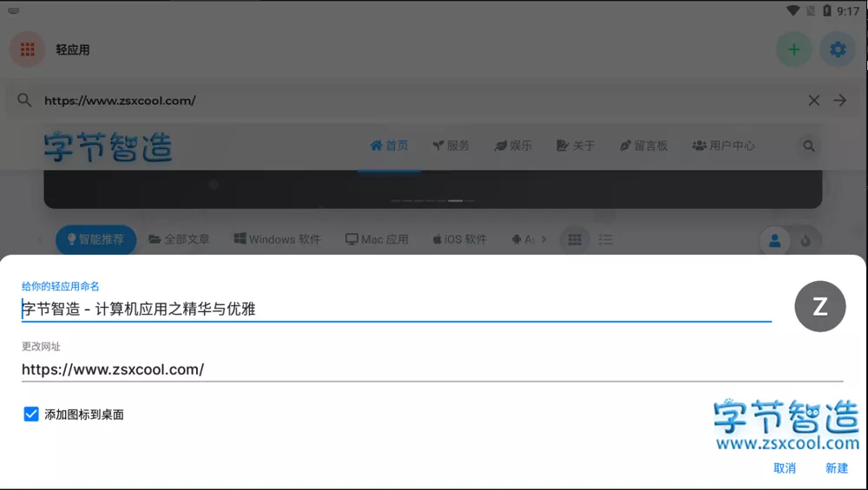Viewport: 868px width, 490px height.
Task: Click the user profile icon toggle
Action: pos(775,241)
